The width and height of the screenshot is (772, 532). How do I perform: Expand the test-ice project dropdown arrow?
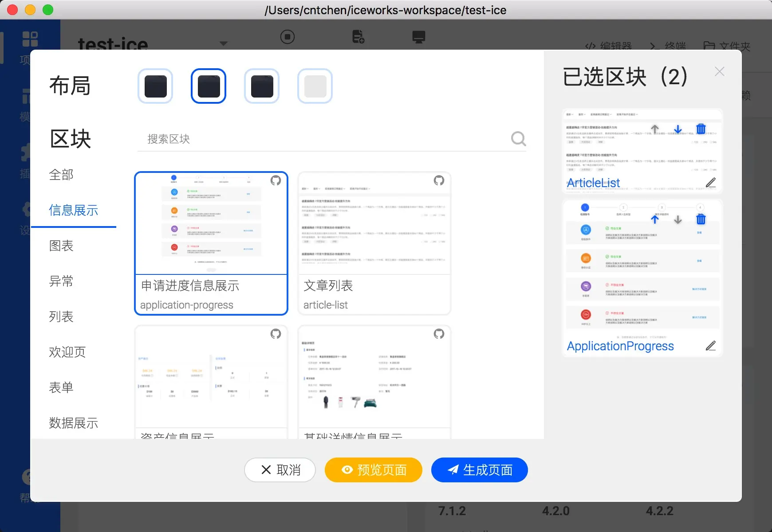point(224,43)
